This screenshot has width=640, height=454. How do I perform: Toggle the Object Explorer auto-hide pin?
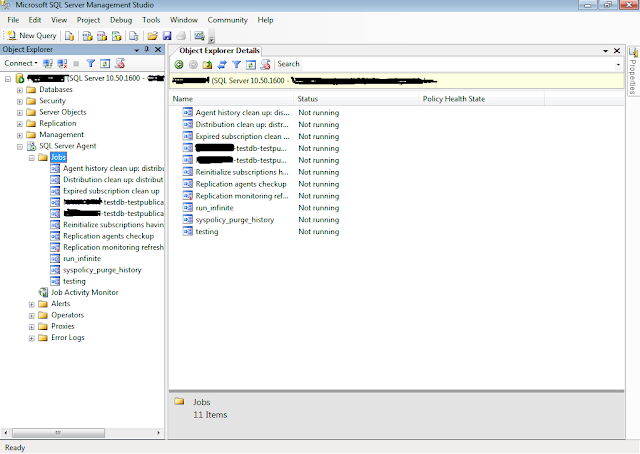point(147,49)
